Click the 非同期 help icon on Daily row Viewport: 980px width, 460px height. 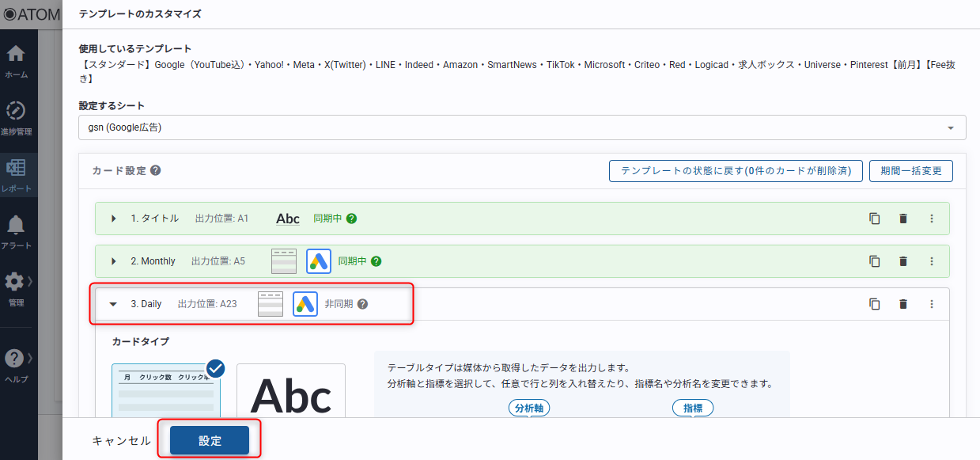[x=362, y=304]
